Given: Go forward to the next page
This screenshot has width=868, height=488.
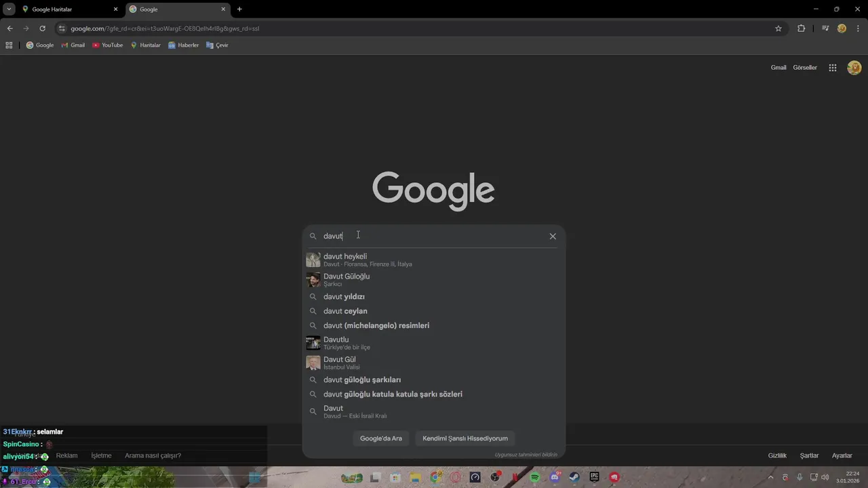Looking at the screenshot, I should [x=26, y=28].
